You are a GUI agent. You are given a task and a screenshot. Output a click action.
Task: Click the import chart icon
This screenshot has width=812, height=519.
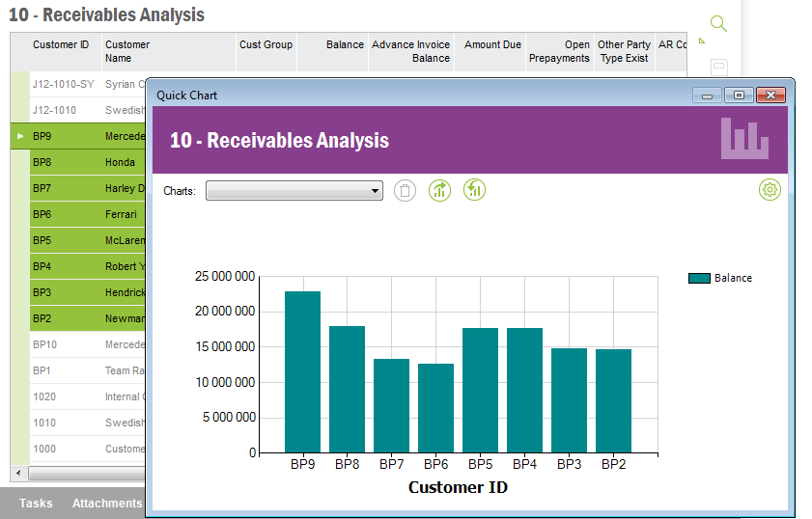(474, 190)
